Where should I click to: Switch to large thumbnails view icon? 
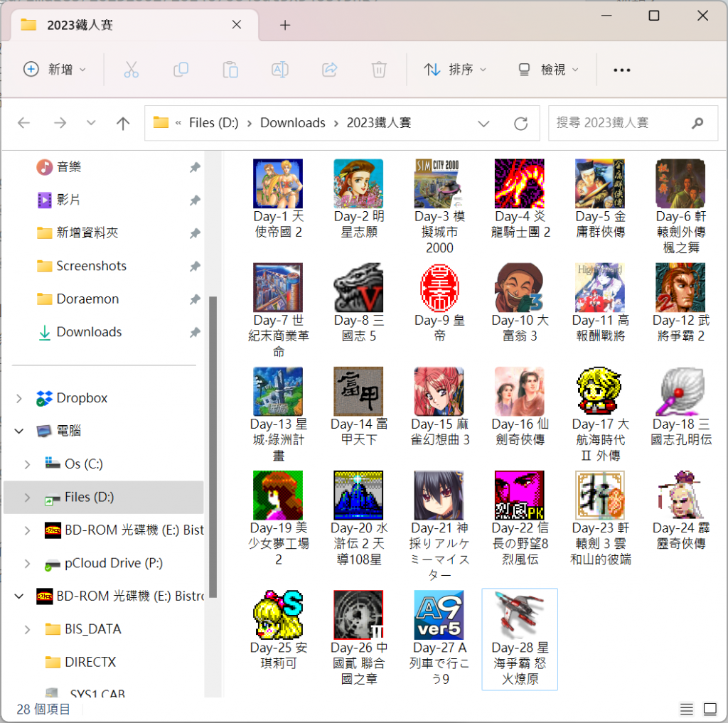[710, 709]
